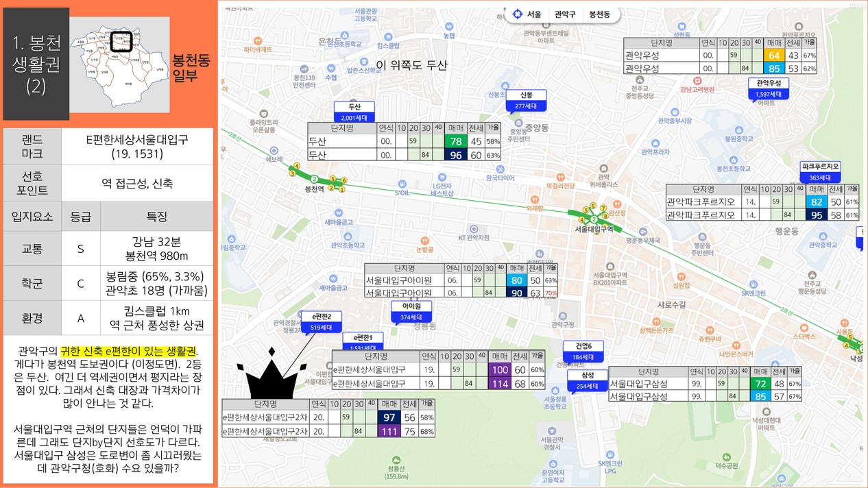
Task: Click the 농협 bank pin
Action: pyautogui.click(x=448, y=26)
